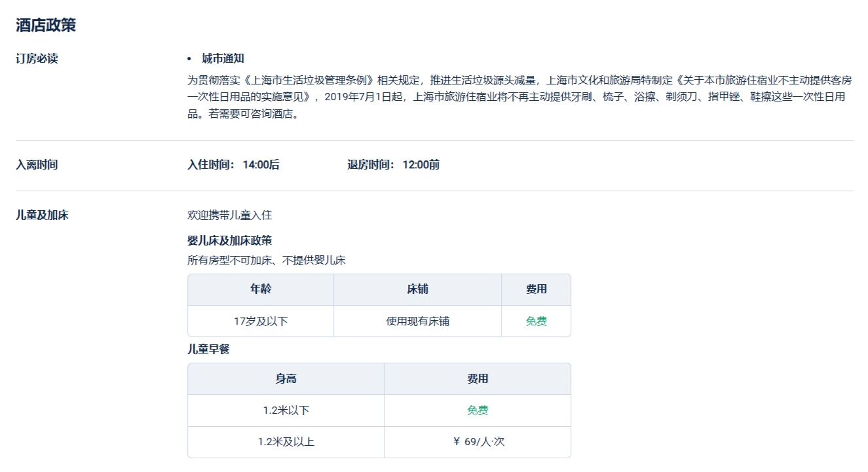This screenshot has width=868, height=472.
Task: Click the 入住时间 14:00后 text
Action: tap(233, 165)
